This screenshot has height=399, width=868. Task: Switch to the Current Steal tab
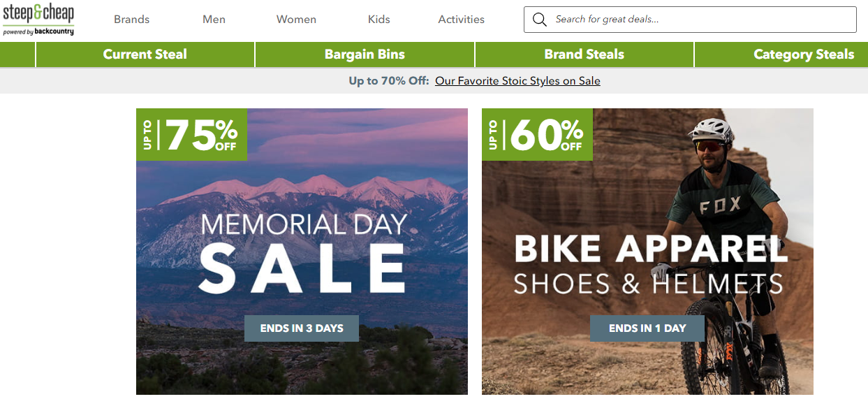(145, 55)
